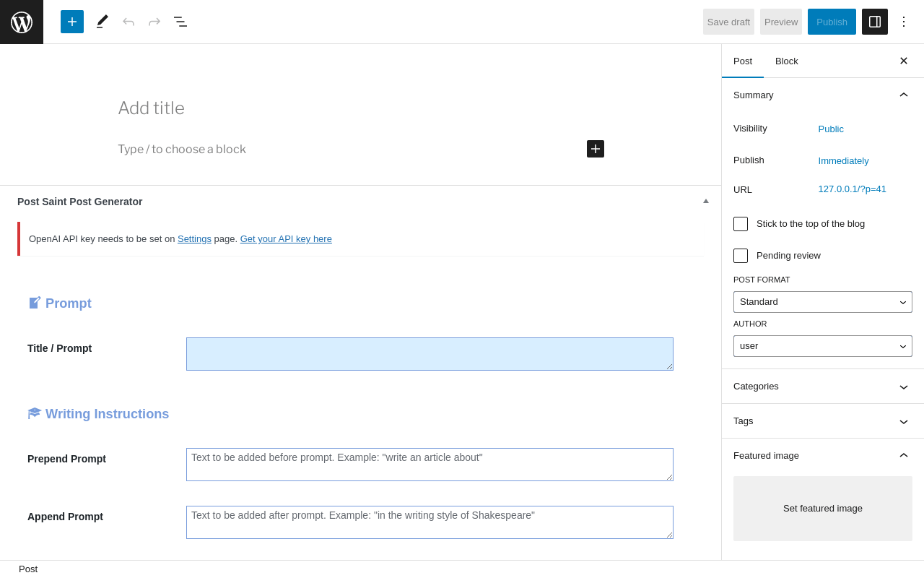924x578 pixels.
Task: Click the Preview button
Action: (x=781, y=22)
